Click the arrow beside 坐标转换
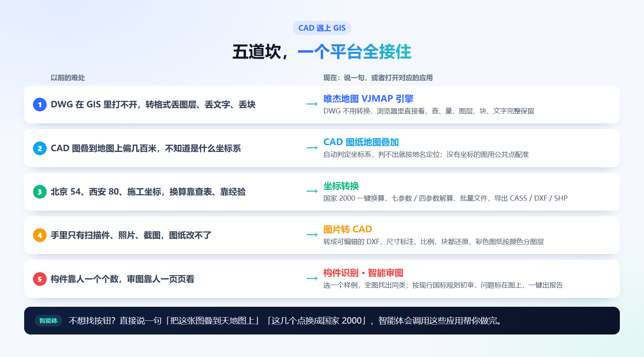This screenshot has height=357, width=644. [x=312, y=191]
